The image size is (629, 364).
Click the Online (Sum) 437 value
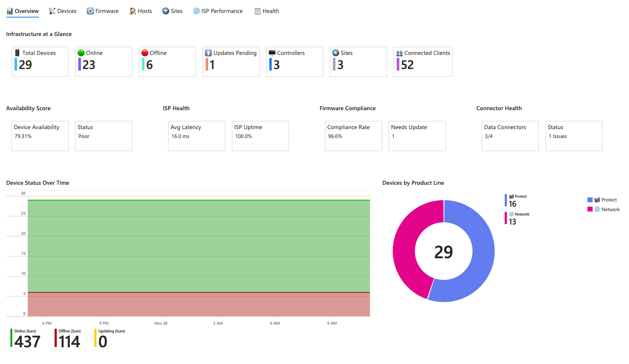27,341
